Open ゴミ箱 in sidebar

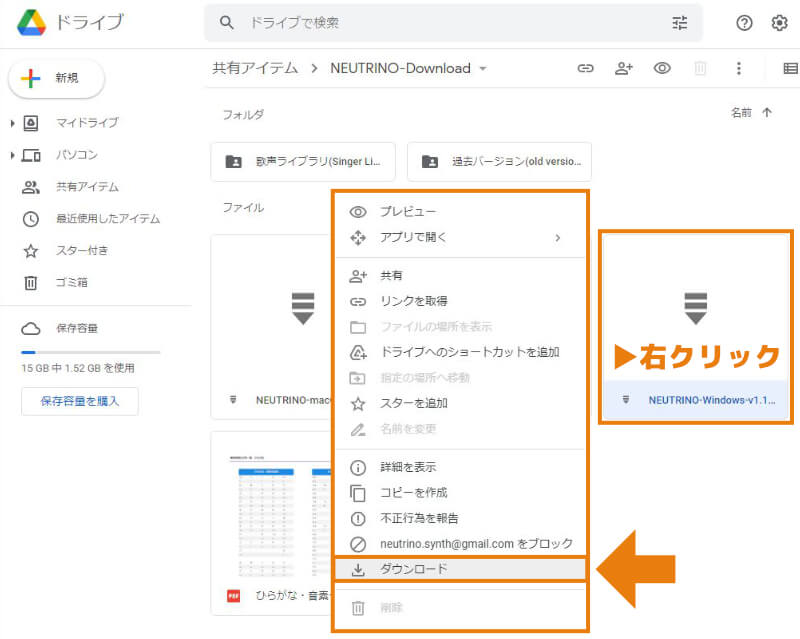tap(71, 282)
